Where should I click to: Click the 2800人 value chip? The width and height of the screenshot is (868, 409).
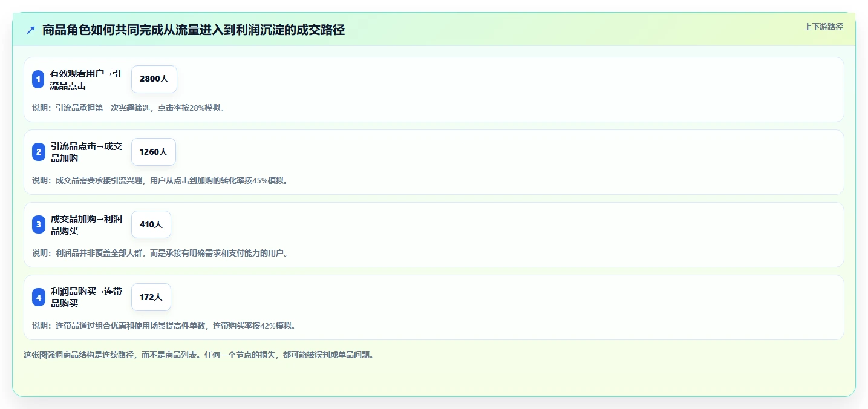154,79
